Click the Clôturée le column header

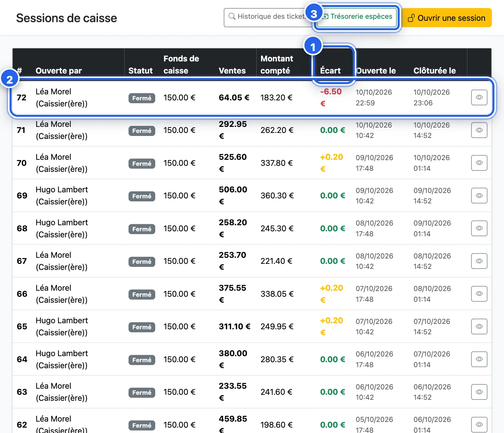[434, 70]
